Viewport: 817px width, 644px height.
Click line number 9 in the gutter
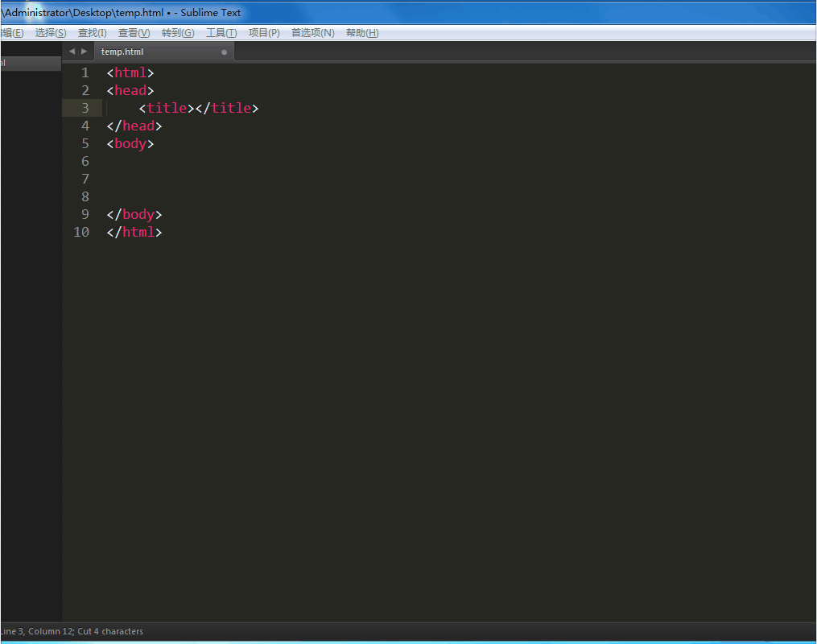pos(85,215)
